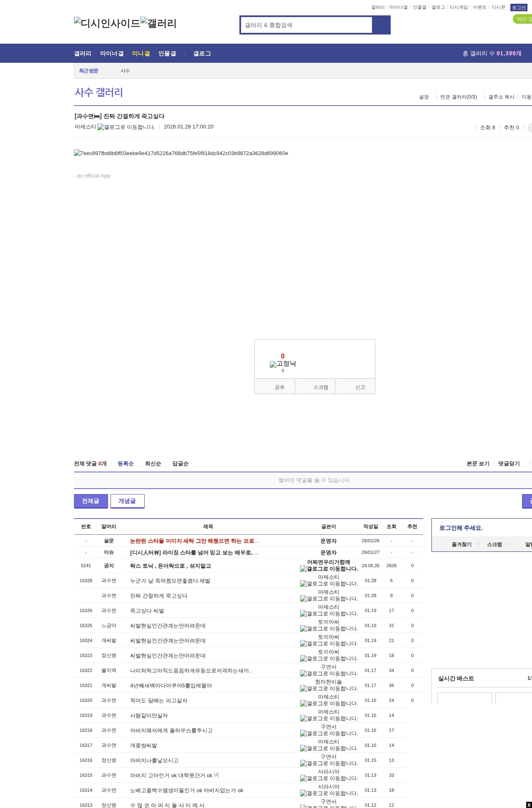Open the 설정 settings dropdown

pos(424,97)
